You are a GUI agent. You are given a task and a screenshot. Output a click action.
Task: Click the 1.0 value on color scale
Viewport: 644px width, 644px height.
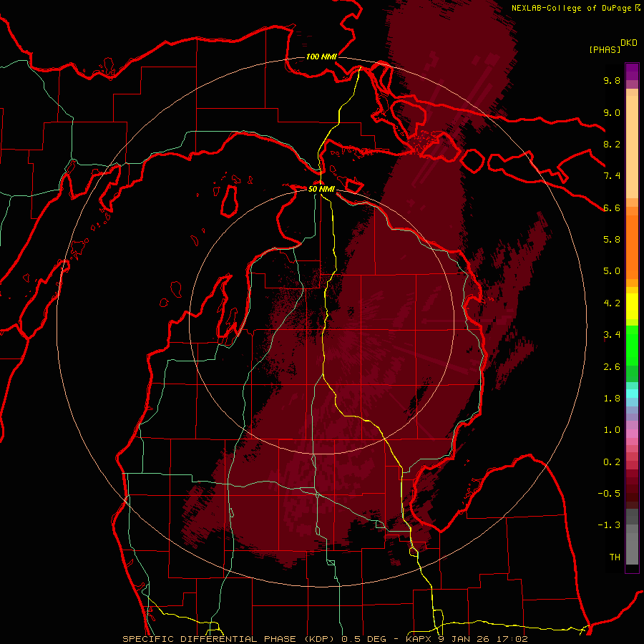click(612, 430)
